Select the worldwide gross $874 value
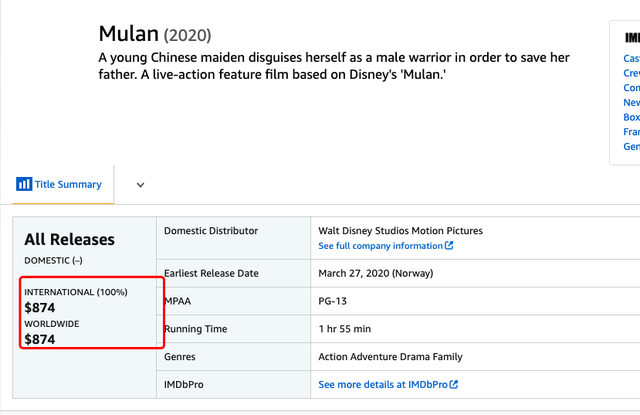 tap(40, 339)
